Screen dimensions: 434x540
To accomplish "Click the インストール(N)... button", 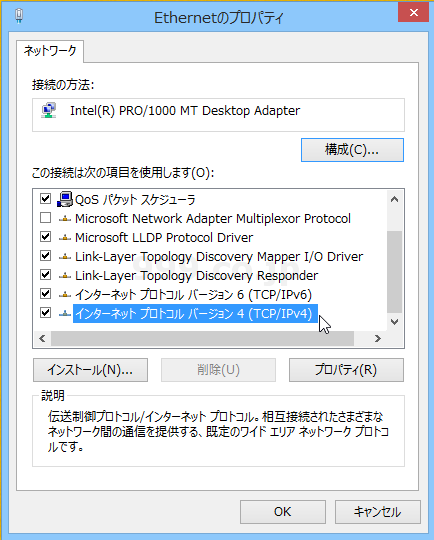I will pos(90,370).
